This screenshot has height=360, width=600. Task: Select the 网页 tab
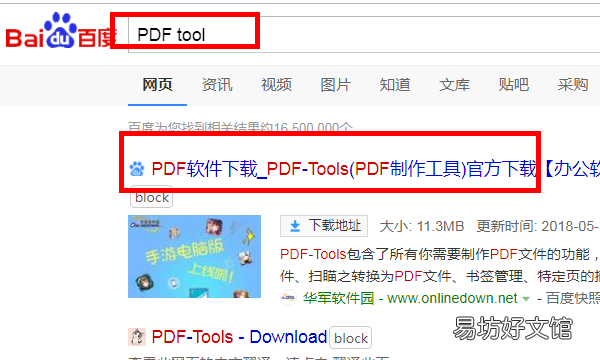[x=157, y=85]
